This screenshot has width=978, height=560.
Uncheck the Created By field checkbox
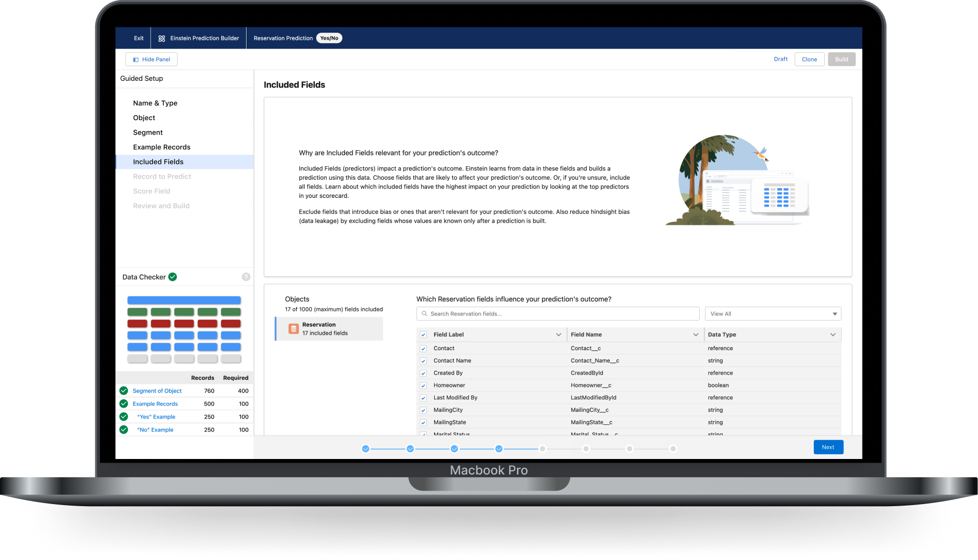click(x=423, y=374)
